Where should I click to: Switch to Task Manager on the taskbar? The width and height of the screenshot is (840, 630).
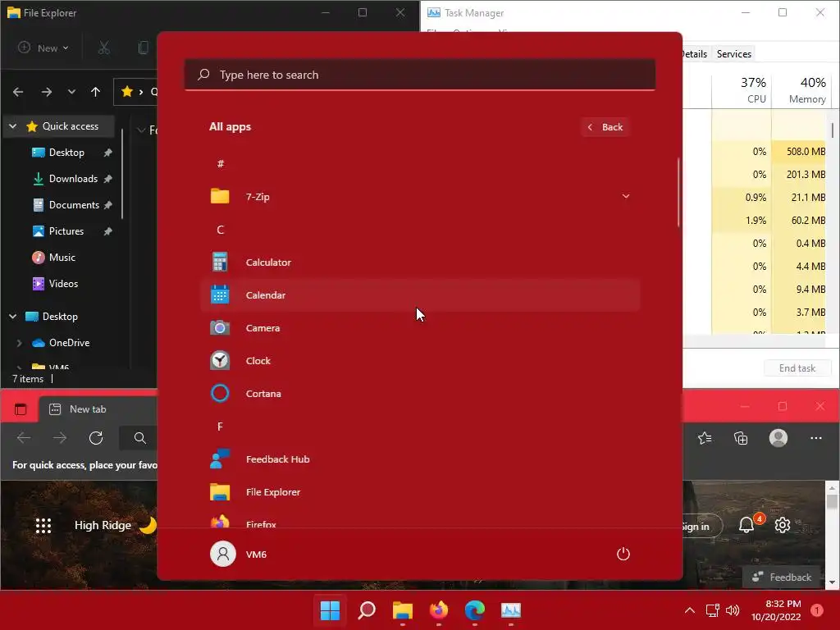click(510, 609)
